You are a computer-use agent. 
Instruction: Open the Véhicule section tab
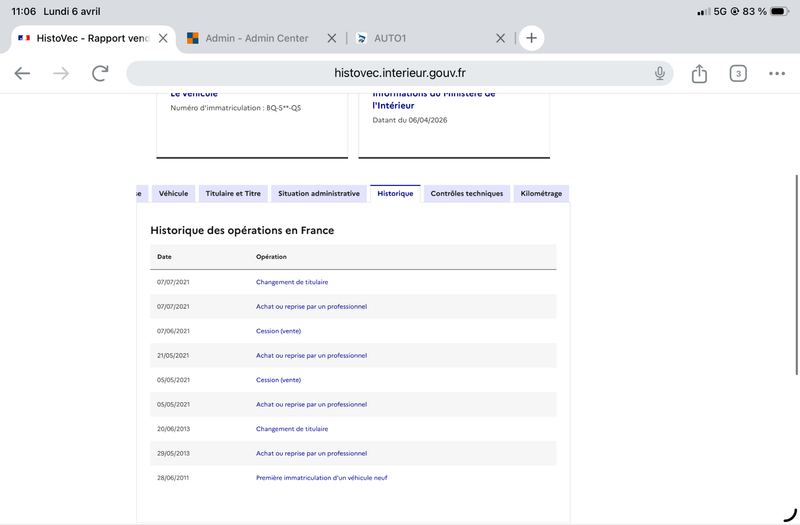tap(174, 193)
